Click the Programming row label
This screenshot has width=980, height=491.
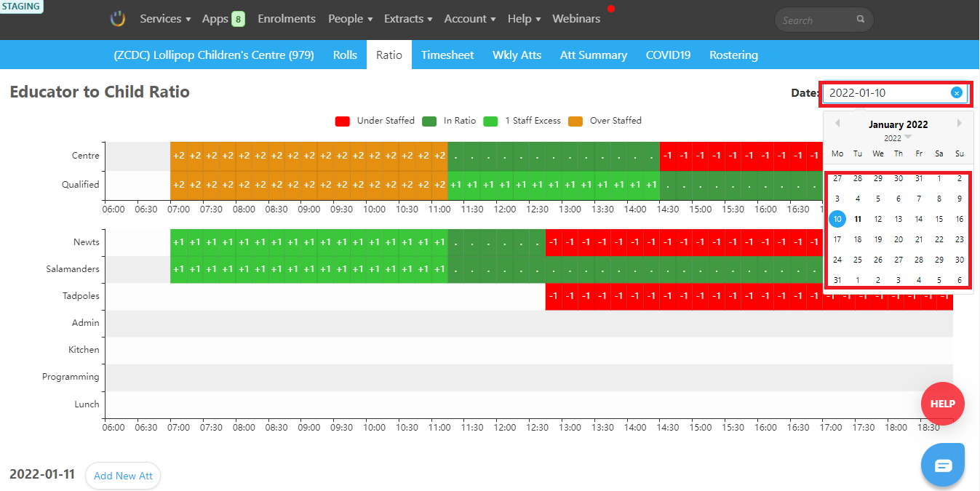coord(71,377)
